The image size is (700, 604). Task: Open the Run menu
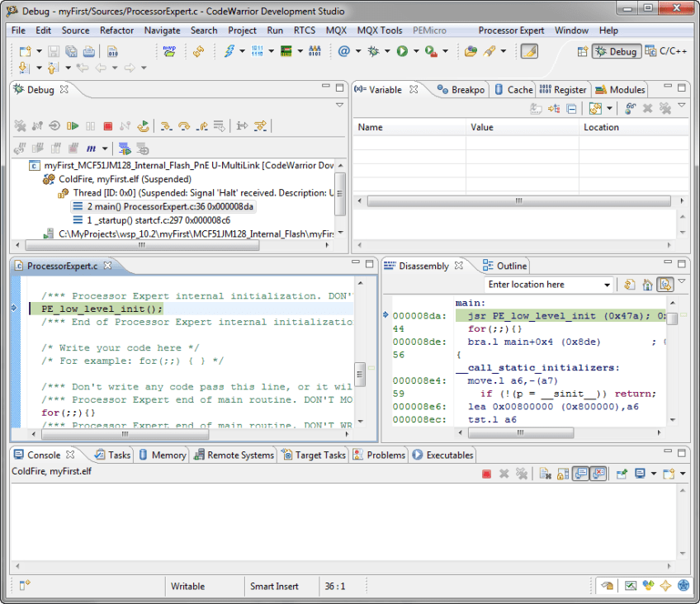click(275, 30)
